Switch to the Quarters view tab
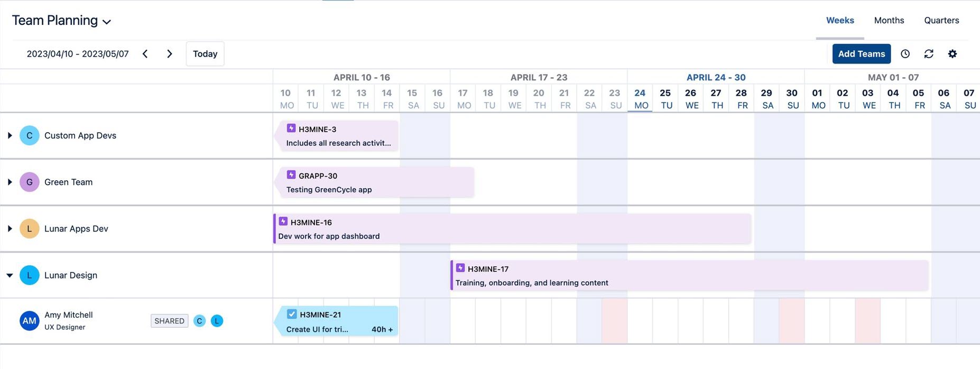 [941, 21]
